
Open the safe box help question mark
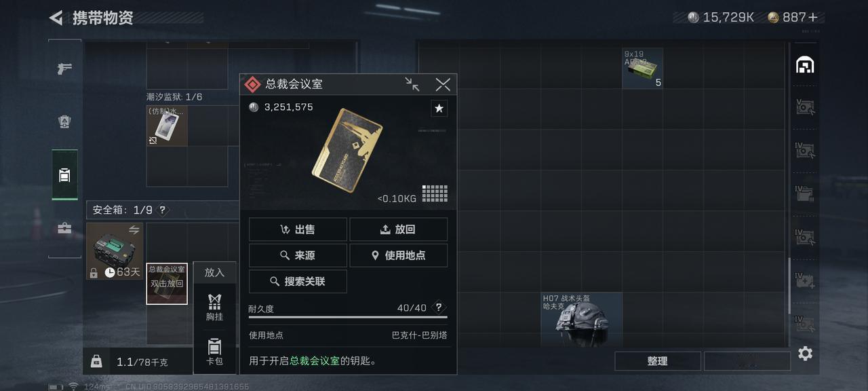pyautogui.click(x=162, y=210)
